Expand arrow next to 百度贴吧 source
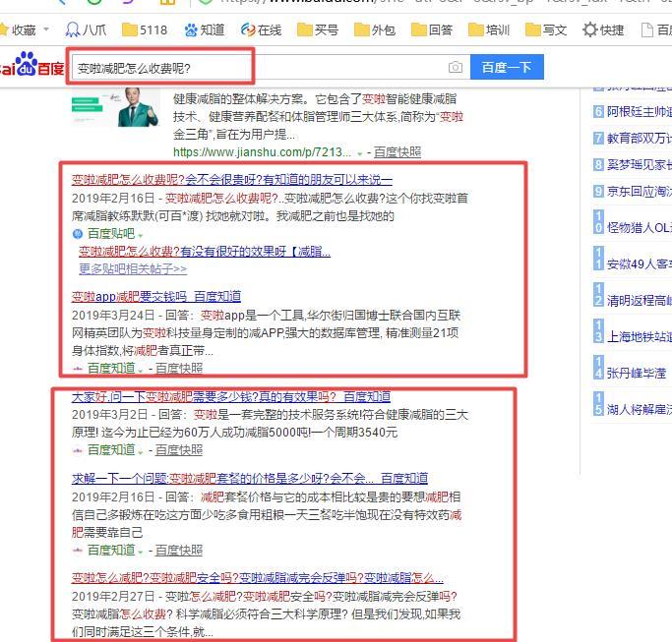 tap(141, 235)
